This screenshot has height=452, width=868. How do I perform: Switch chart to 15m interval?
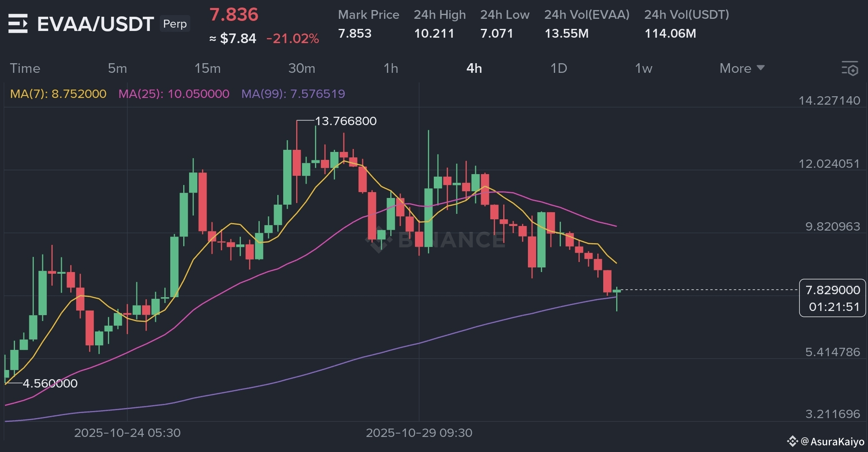(207, 68)
